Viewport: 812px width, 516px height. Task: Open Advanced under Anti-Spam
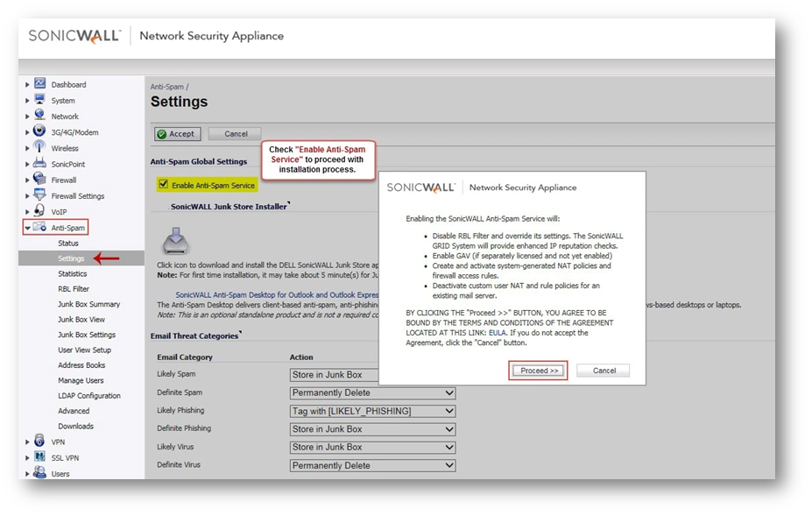click(74, 411)
